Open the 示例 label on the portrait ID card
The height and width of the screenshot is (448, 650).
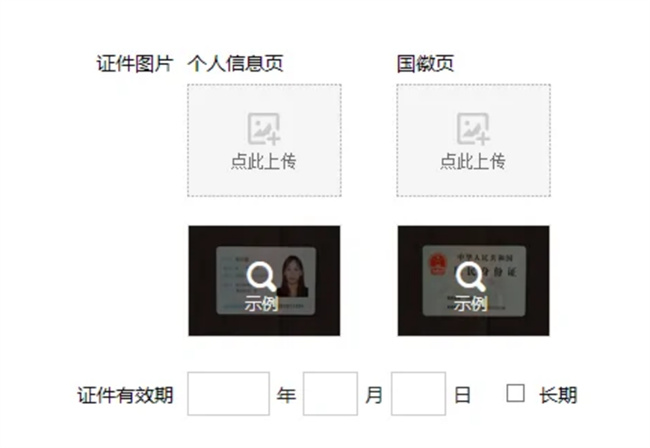[261, 303]
